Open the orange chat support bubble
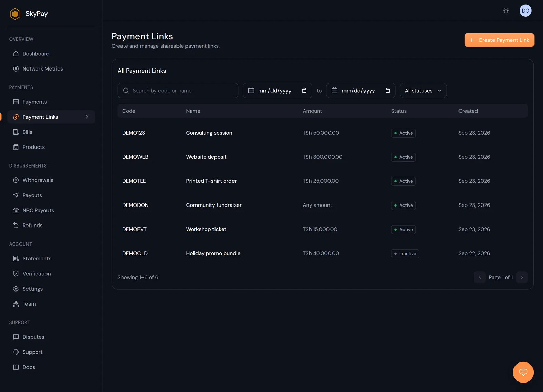The height and width of the screenshot is (392, 543). [x=523, y=372]
